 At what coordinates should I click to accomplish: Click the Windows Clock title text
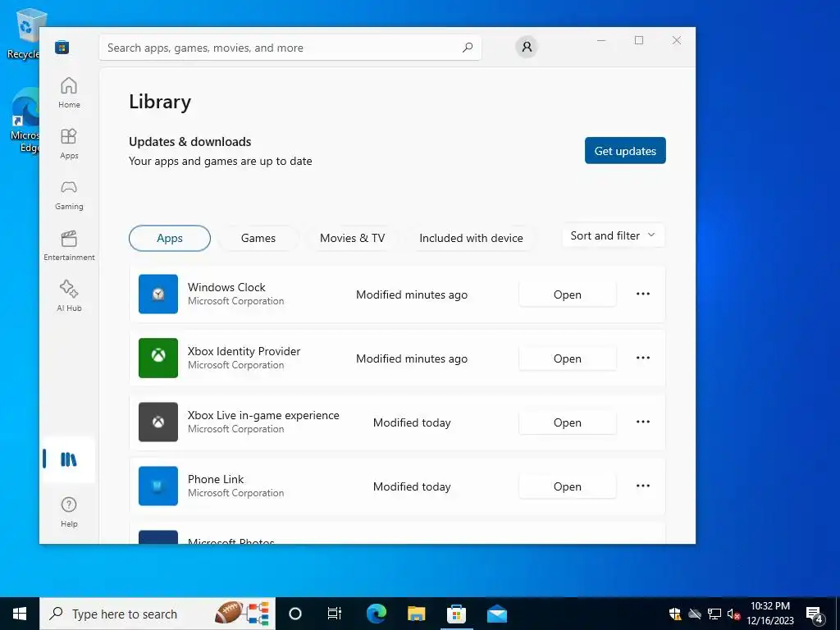click(226, 287)
